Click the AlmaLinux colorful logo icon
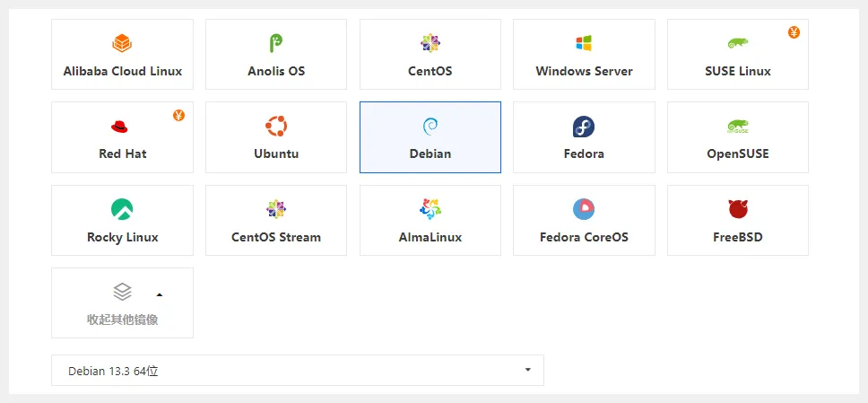 coord(430,209)
